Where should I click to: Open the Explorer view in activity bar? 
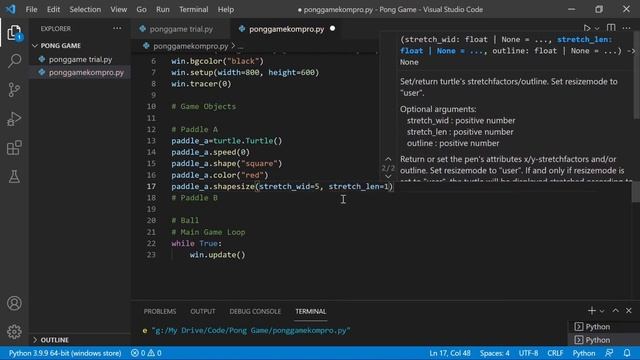tap(14, 33)
